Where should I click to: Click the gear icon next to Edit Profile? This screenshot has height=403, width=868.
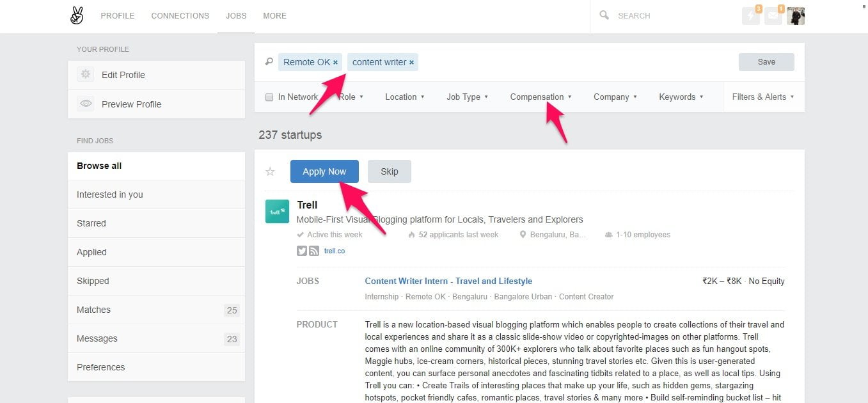[85, 74]
